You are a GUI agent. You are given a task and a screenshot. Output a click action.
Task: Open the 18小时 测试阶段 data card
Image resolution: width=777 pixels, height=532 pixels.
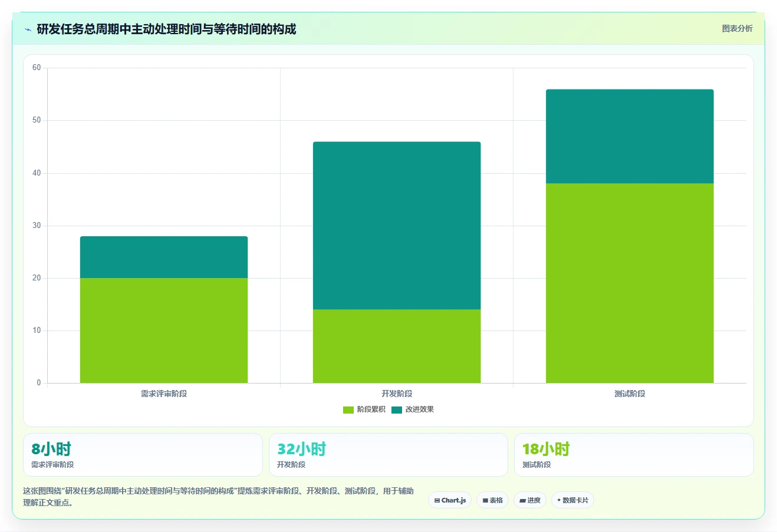pyautogui.click(x=634, y=455)
